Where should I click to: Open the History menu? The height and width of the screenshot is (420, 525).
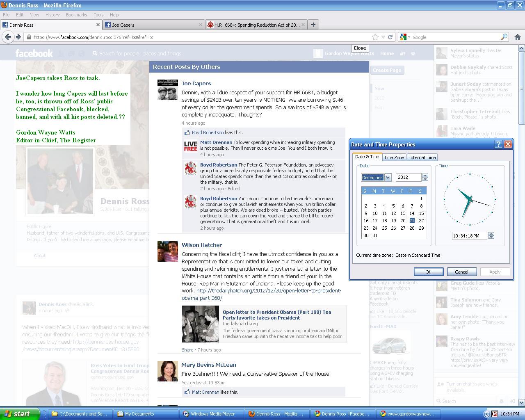click(52, 15)
